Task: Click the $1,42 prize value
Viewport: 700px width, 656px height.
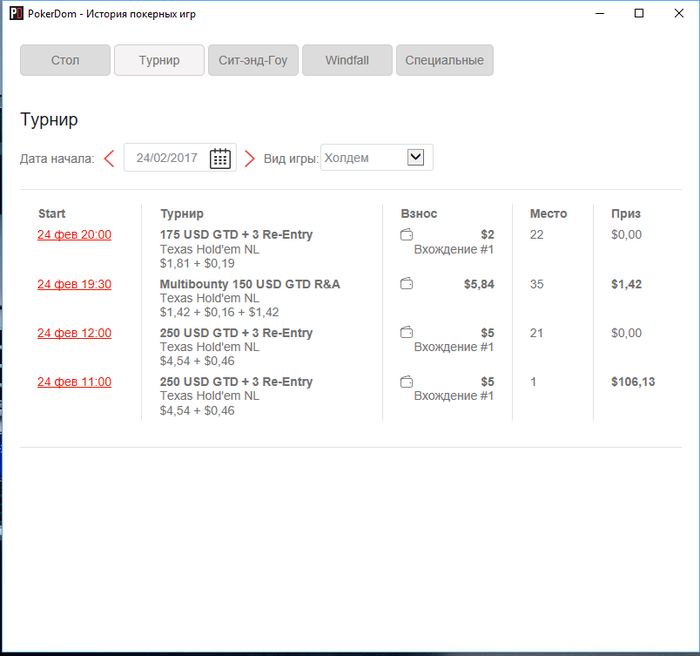Action: point(626,284)
